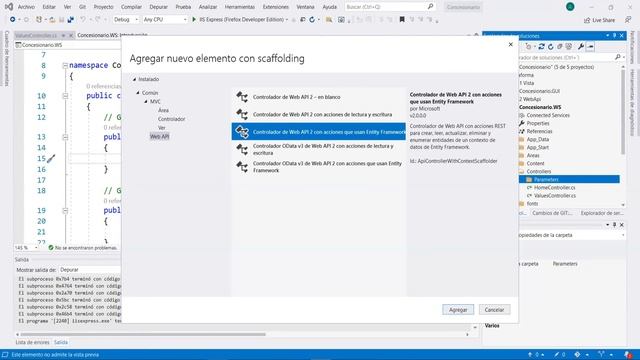
Task: Select Connected Services in Solution Explorer
Action: click(548, 116)
